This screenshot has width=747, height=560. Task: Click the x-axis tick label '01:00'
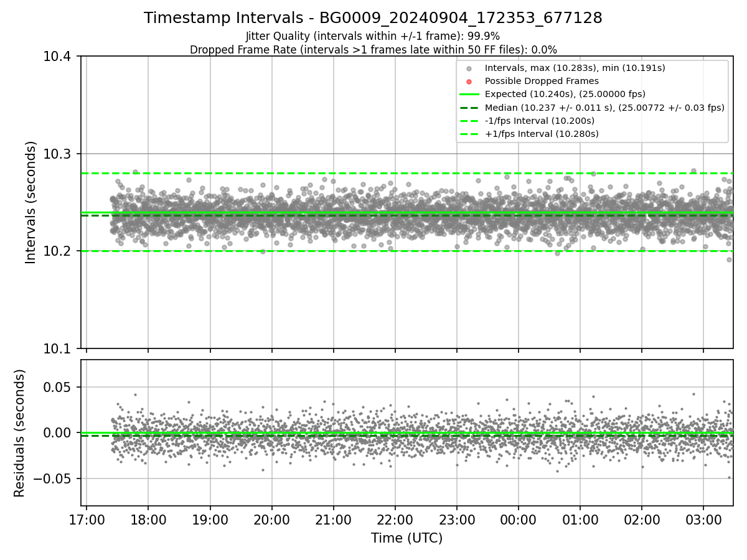click(580, 519)
